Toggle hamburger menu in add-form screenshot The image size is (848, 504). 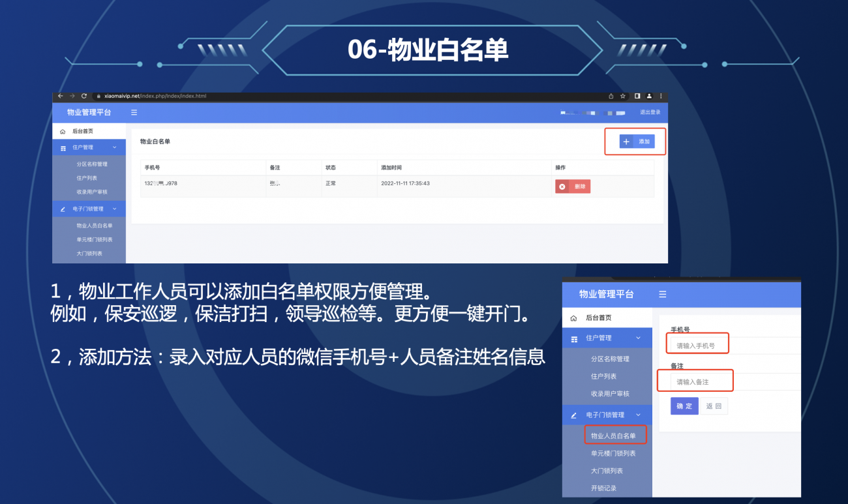point(663,294)
